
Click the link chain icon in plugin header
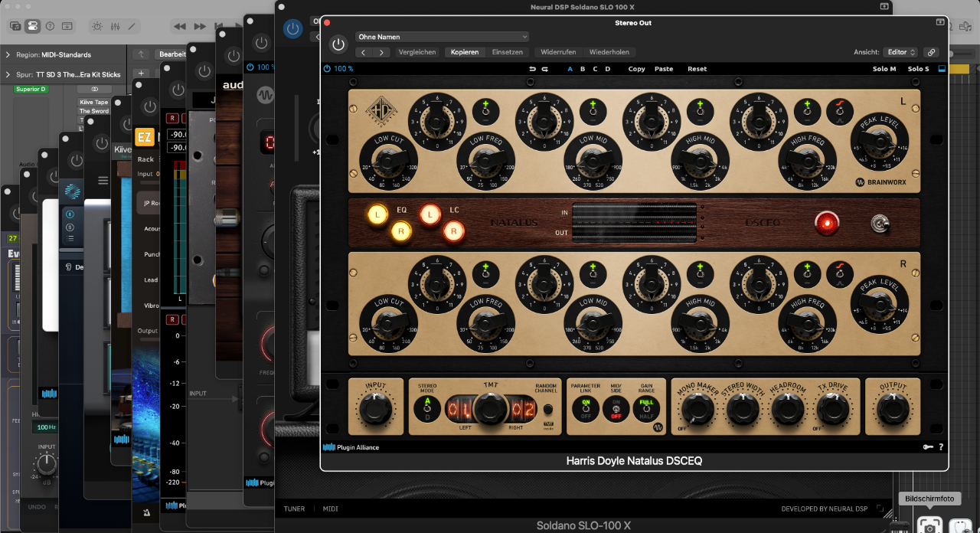pos(931,52)
